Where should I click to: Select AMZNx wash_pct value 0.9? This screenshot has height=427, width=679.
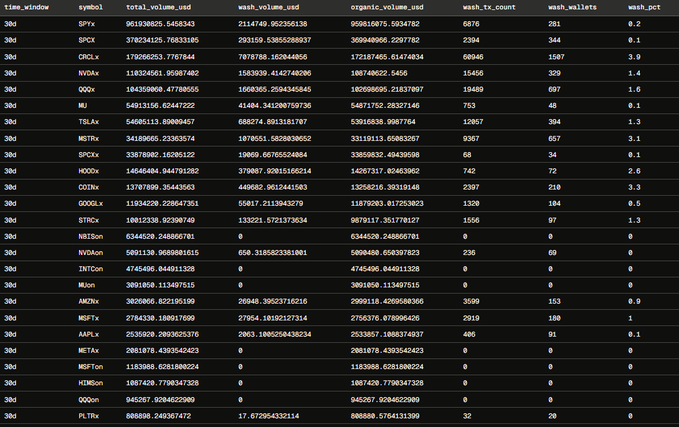point(634,301)
